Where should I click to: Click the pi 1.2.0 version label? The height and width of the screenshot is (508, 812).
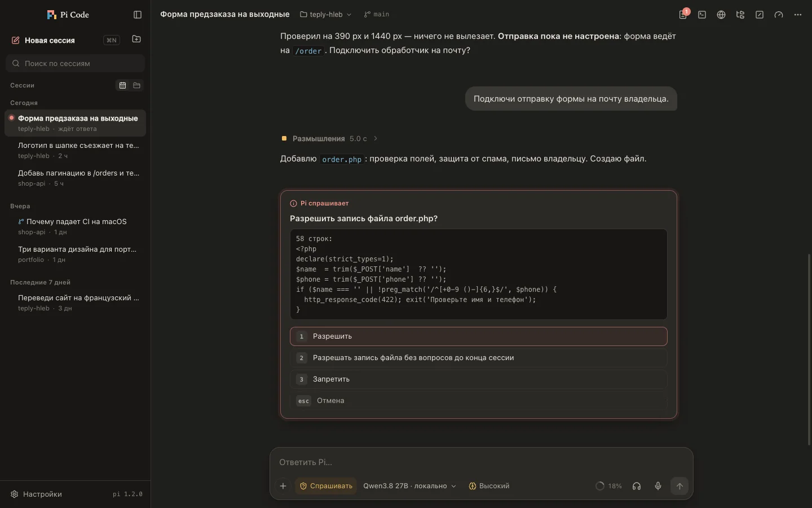pos(127,494)
